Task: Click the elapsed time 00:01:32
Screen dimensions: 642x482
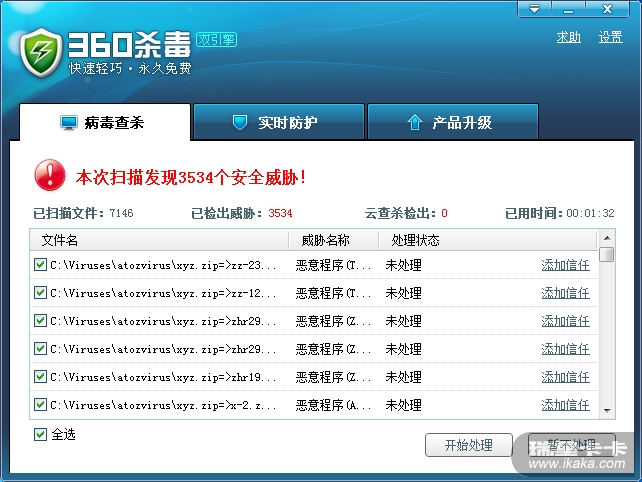Action: [590, 213]
